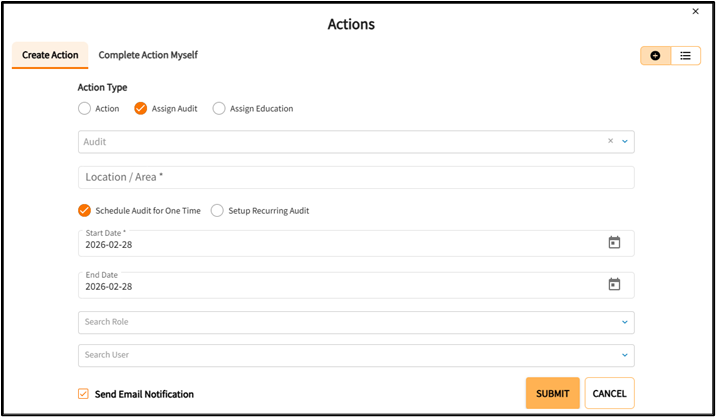This screenshot has width=716, height=417.
Task: Choose Setup Recurring Audit option
Action: tap(217, 211)
